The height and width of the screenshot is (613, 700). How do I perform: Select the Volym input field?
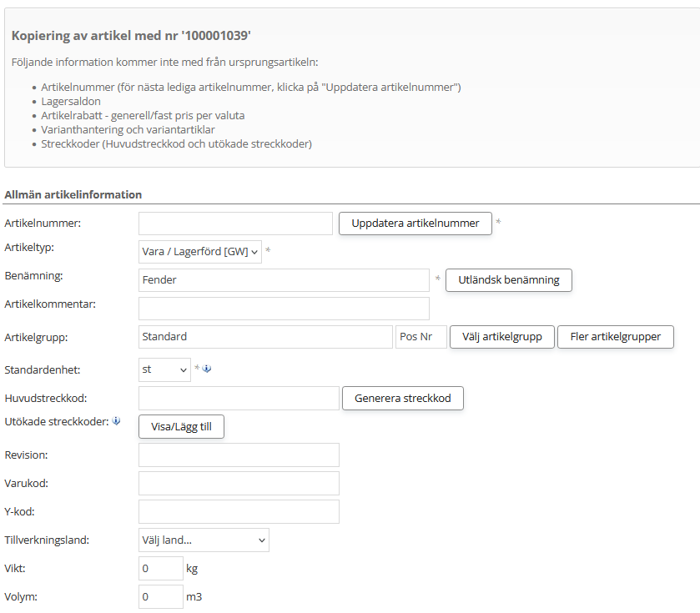pyautogui.click(x=160, y=597)
